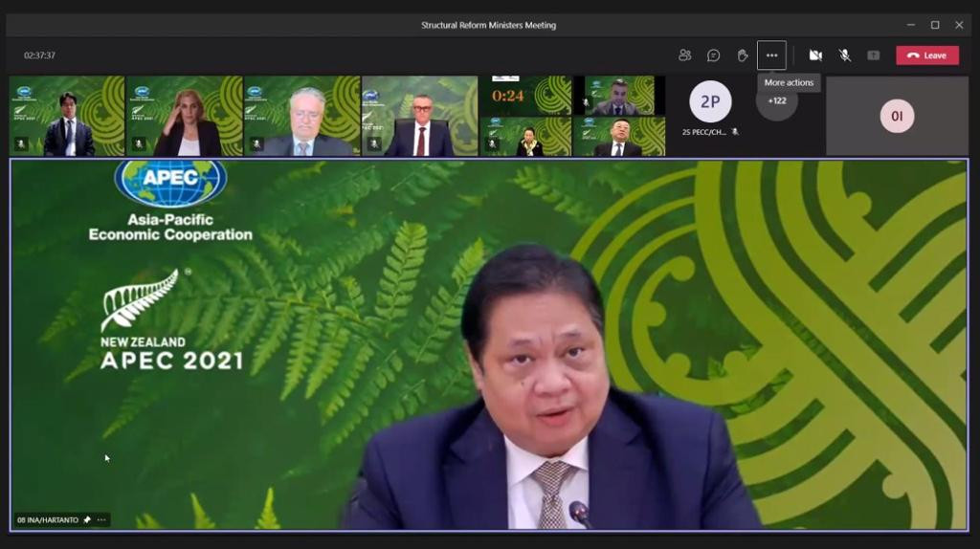
Task: Unpin the 08 INA/HARTANTO video
Action: pyautogui.click(x=87, y=519)
